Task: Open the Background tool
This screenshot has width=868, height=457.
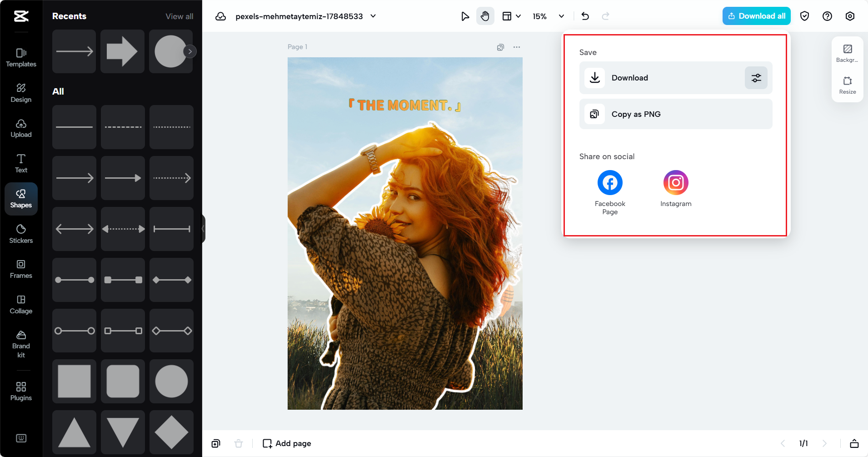Action: point(848,53)
